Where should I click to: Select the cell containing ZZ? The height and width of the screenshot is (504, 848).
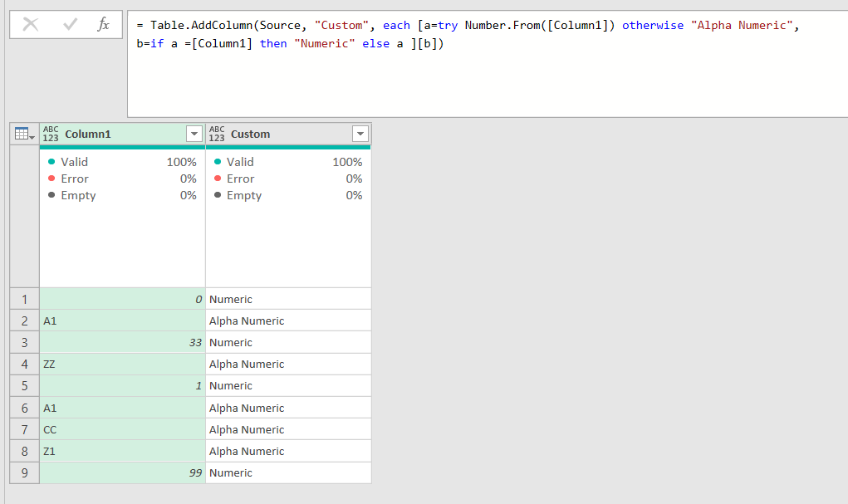tap(122, 364)
